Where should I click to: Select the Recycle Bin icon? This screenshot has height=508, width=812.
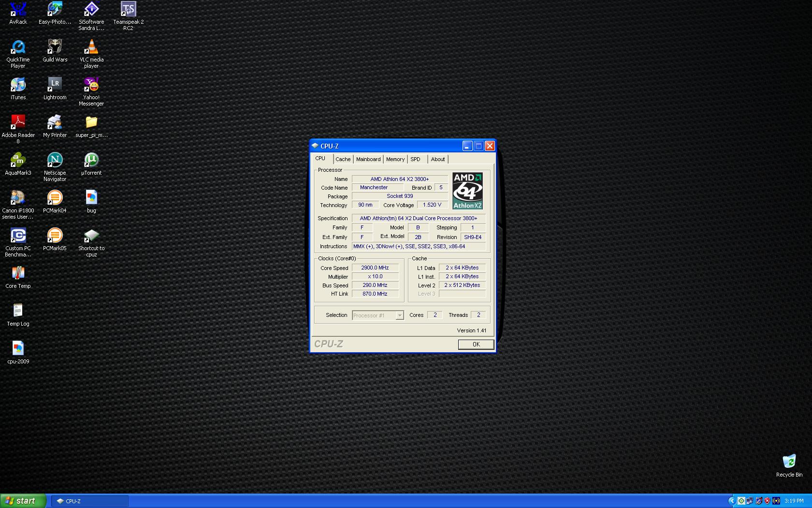[x=789, y=466]
